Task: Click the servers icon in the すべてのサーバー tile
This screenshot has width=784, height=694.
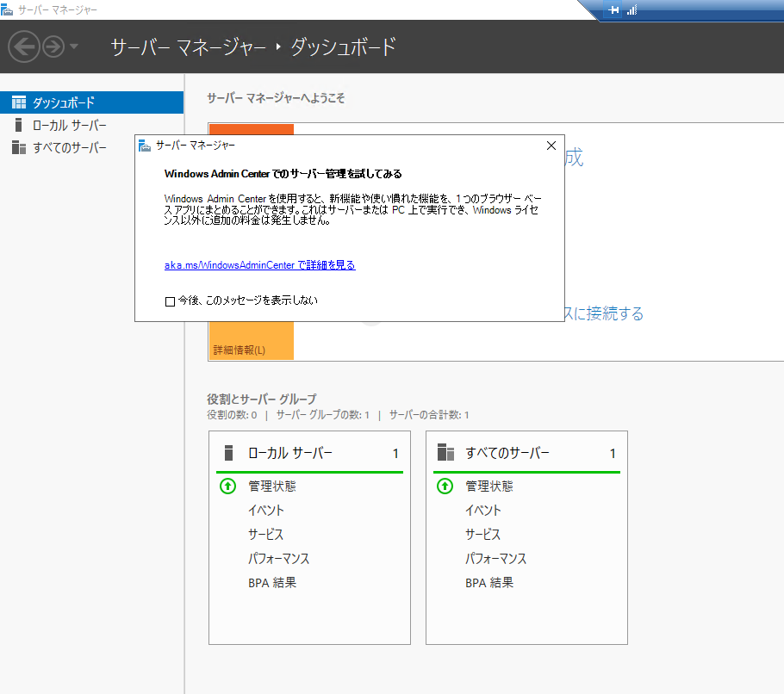Action: (445, 452)
